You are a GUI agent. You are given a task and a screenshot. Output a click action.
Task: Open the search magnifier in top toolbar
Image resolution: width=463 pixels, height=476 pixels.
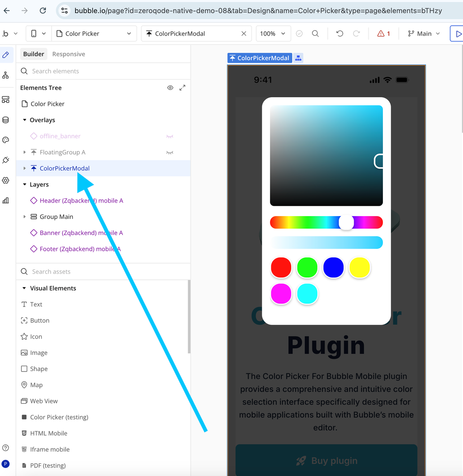pyautogui.click(x=316, y=33)
